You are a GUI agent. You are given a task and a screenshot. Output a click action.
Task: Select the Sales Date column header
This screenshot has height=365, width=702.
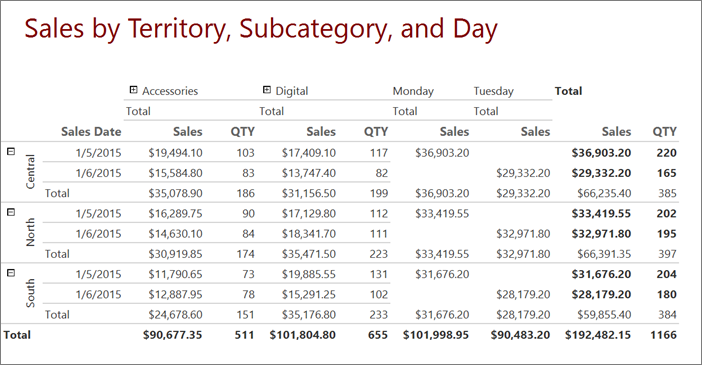pyautogui.click(x=91, y=132)
